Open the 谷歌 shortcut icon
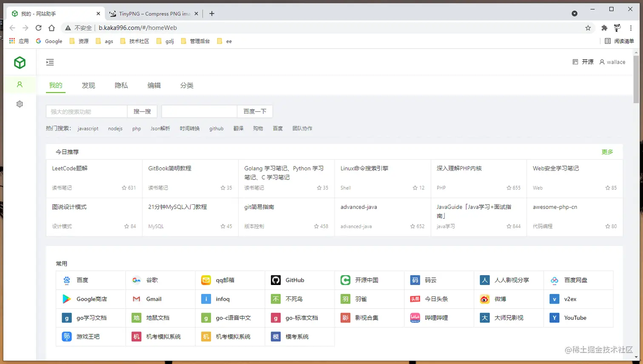The image size is (643, 364). [x=137, y=280]
